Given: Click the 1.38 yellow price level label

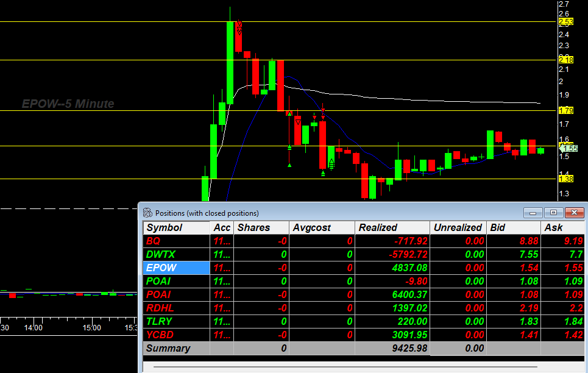Looking at the screenshot, I should tap(566, 179).
